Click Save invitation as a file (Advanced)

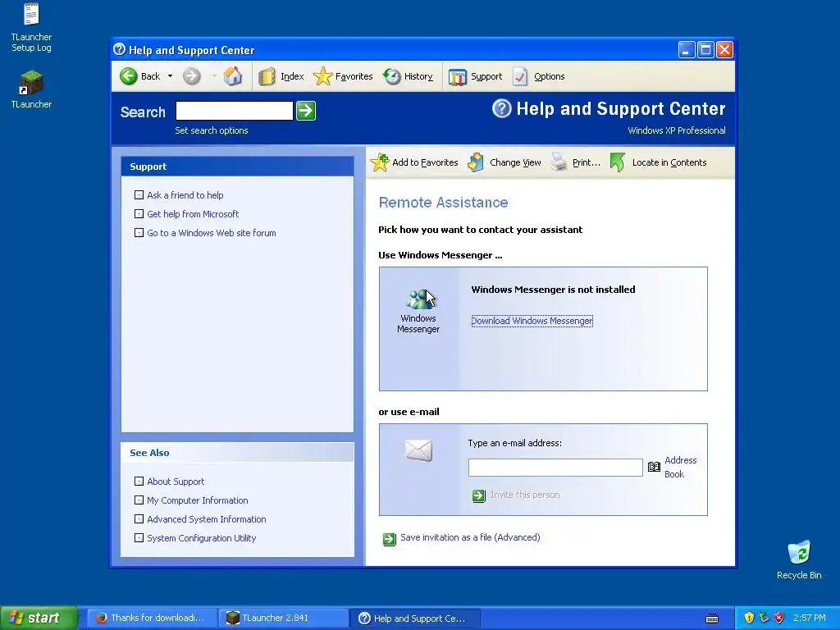coord(470,537)
